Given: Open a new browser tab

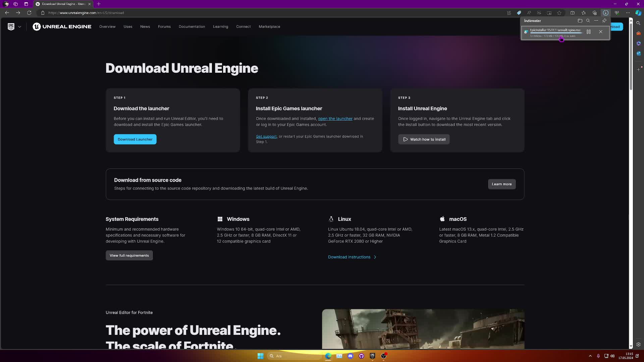Looking at the screenshot, I should point(99,4).
